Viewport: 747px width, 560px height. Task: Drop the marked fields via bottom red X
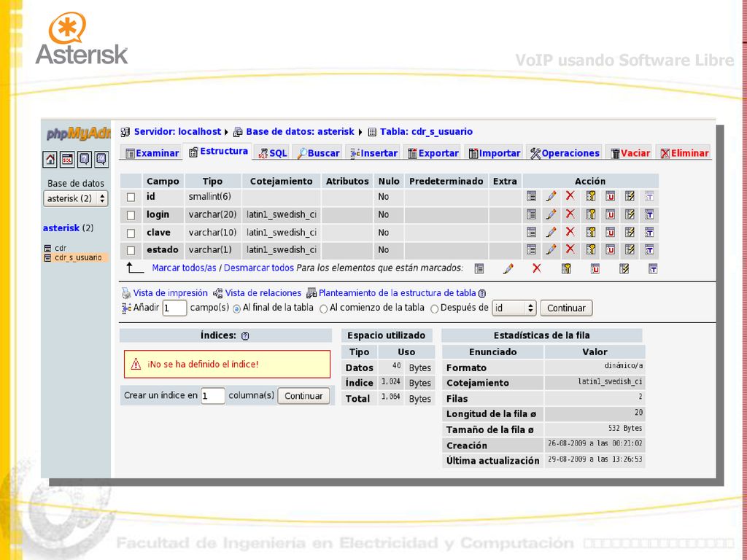537,268
